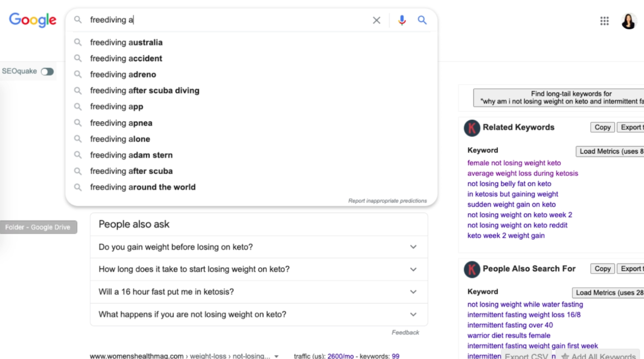The width and height of the screenshot is (644, 359).
Task: Select suggestion "freediving australia"
Action: pyautogui.click(x=126, y=42)
